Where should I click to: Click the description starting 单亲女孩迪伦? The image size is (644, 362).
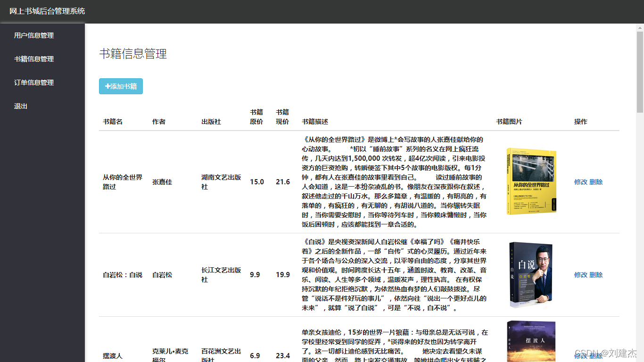(x=395, y=345)
